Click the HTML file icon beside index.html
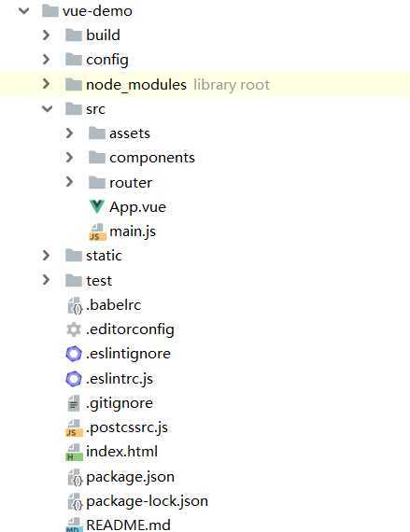 click(74, 453)
